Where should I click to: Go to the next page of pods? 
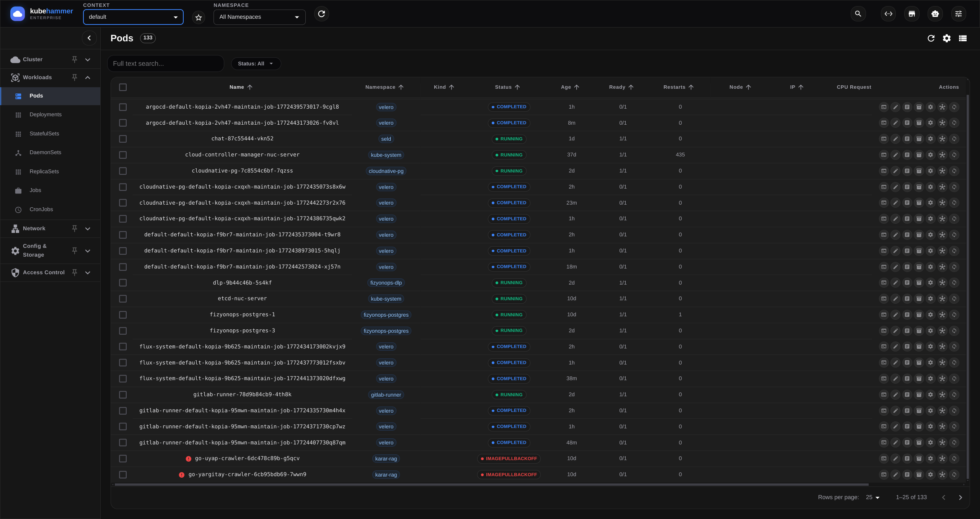pos(960,497)
